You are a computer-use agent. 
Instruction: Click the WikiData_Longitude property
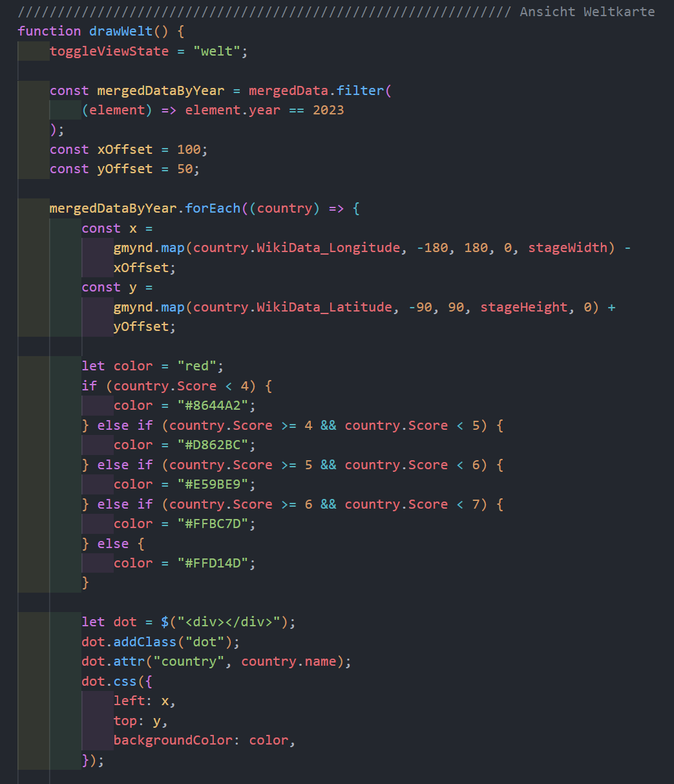click(328, 248)
